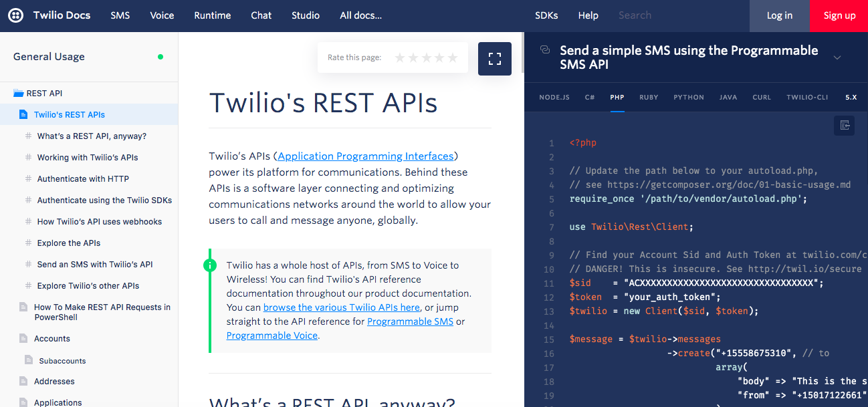Switch to the TWILIO-CLI code tab
Image resolution: width=868 pixels, height=407 pixels.
(x=807, y=97)
